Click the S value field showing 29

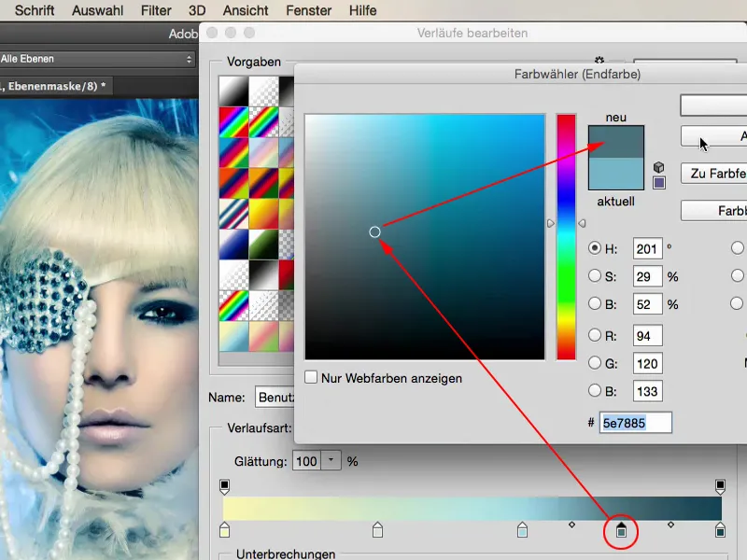click(647, 276)
